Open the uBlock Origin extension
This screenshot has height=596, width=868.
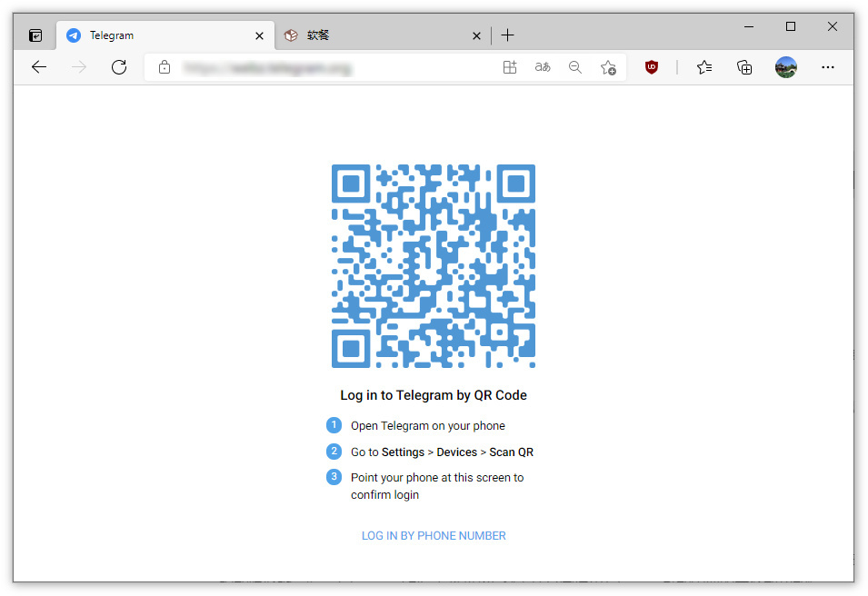(x=651, y=67)
